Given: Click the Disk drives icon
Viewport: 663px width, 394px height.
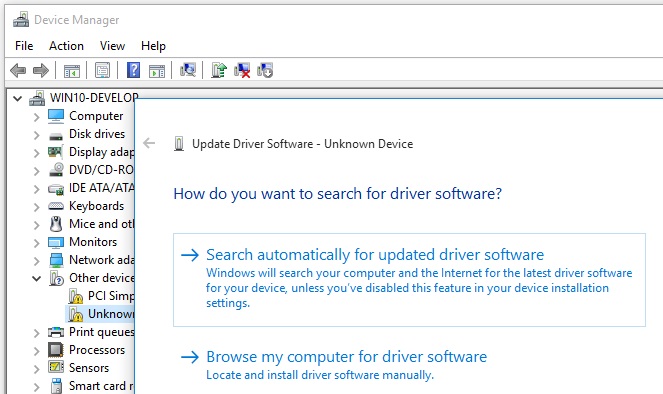Looking at the screenshot, I should tap(56, 136).
